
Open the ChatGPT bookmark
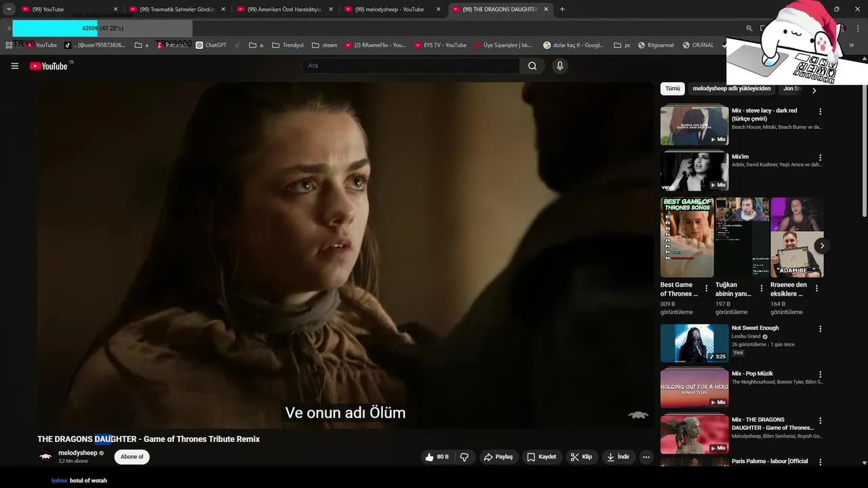[x=211, y=45]
